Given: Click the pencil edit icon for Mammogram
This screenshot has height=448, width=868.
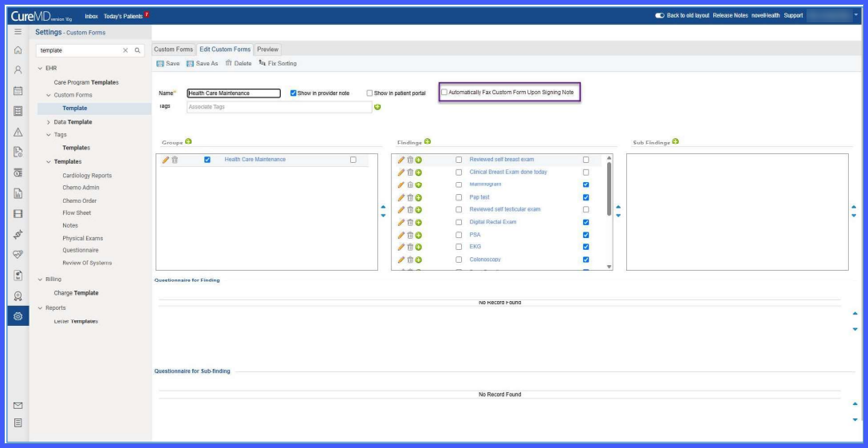Looking at the screenshot, I should click(x=400, y=184).
